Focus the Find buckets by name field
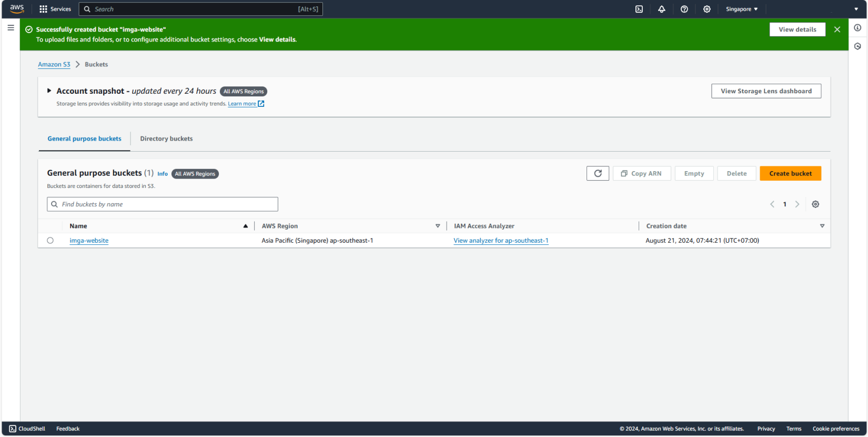Screen dimensions: 868x437 click(x=163, y=204)
